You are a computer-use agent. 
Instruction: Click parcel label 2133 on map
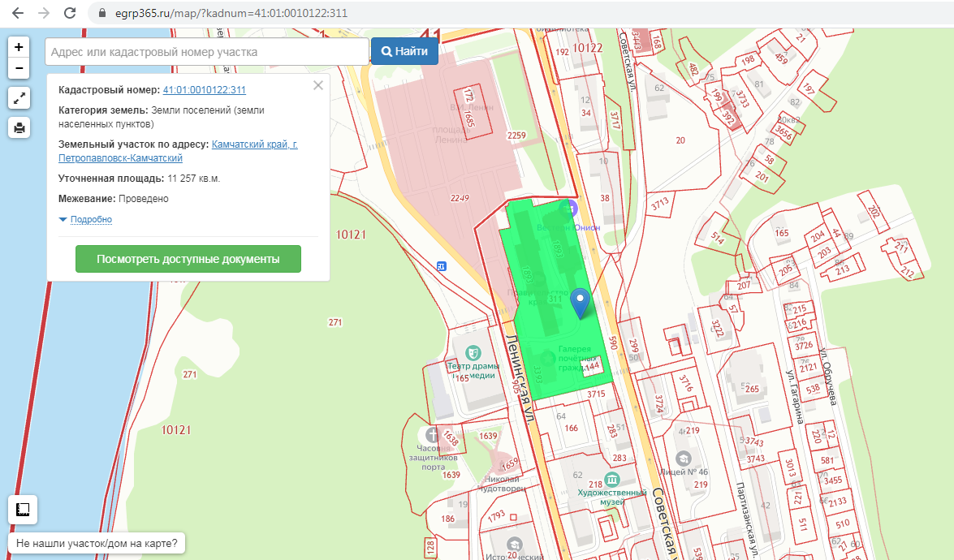(837, 502)
